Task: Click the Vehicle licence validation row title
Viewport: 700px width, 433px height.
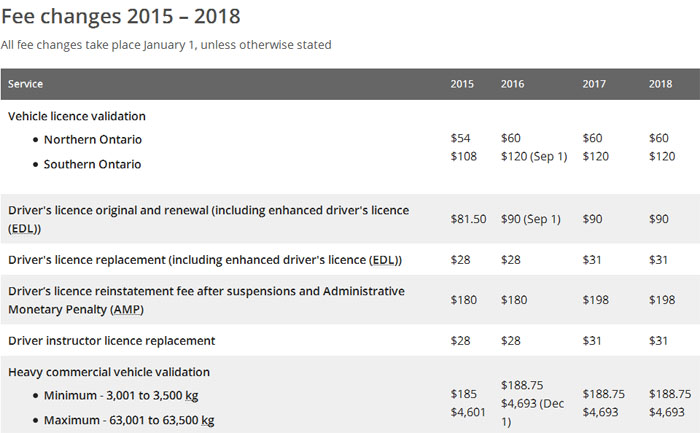Action: (77, 116)
